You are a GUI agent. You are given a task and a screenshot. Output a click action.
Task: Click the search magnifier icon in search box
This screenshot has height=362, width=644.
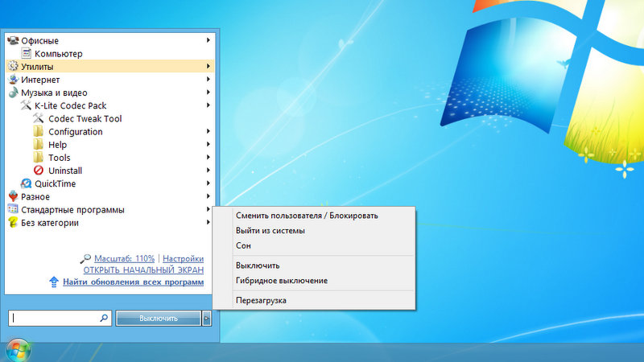point(104,318)
